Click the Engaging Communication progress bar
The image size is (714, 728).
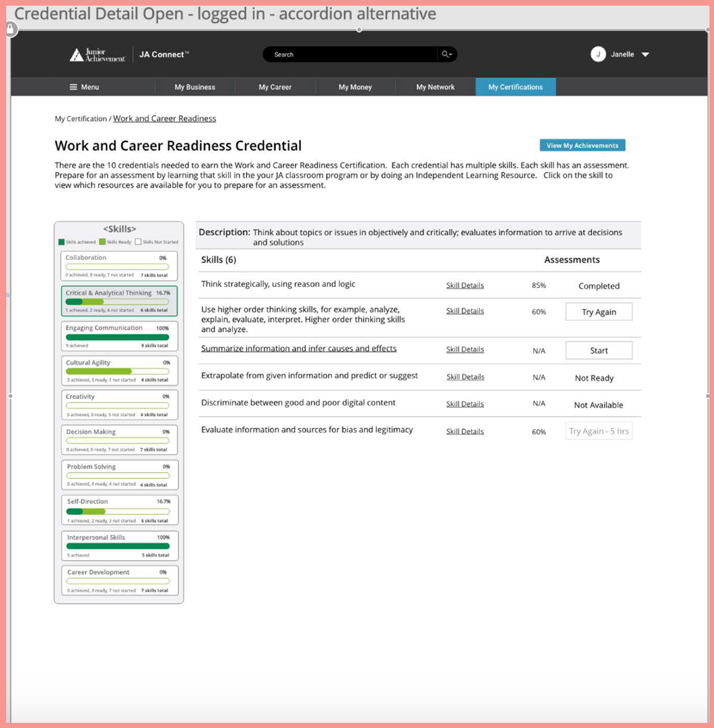point(117,337)
